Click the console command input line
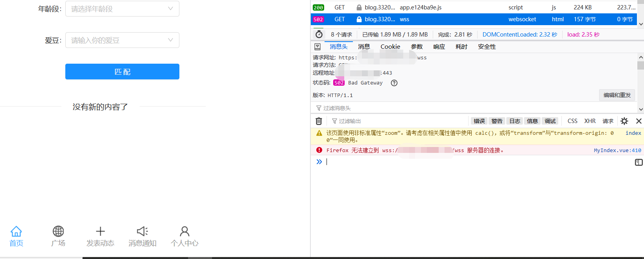The image size is (644, 259). (x=478, y=162)
